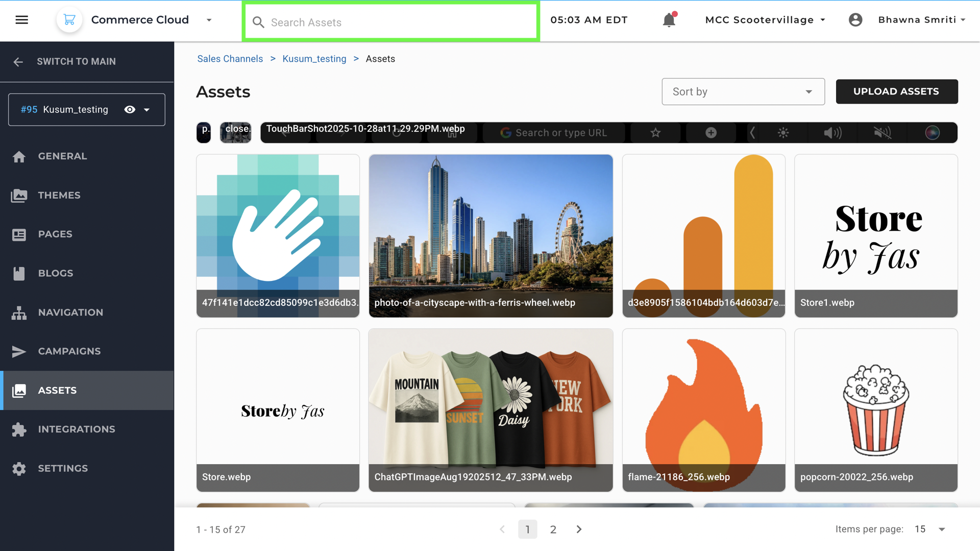
Task: Follow the Sales Channels breadcrumb link
Action: (230, 59)
